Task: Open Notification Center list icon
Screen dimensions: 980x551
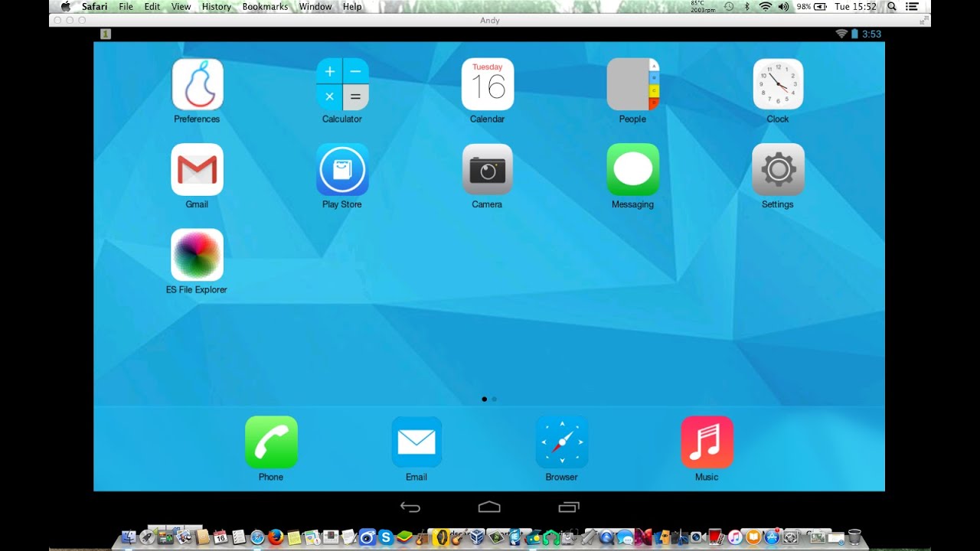Action: coord(911,7)
